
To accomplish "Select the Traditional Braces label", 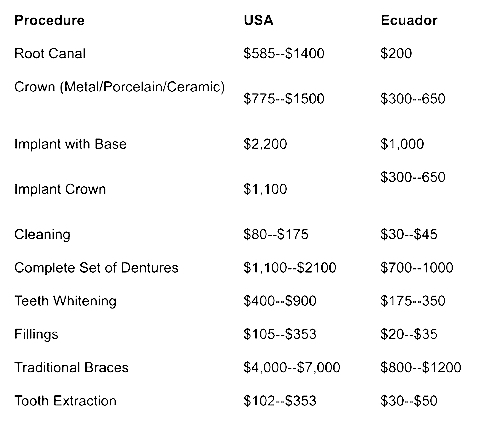I will (71, 367).
